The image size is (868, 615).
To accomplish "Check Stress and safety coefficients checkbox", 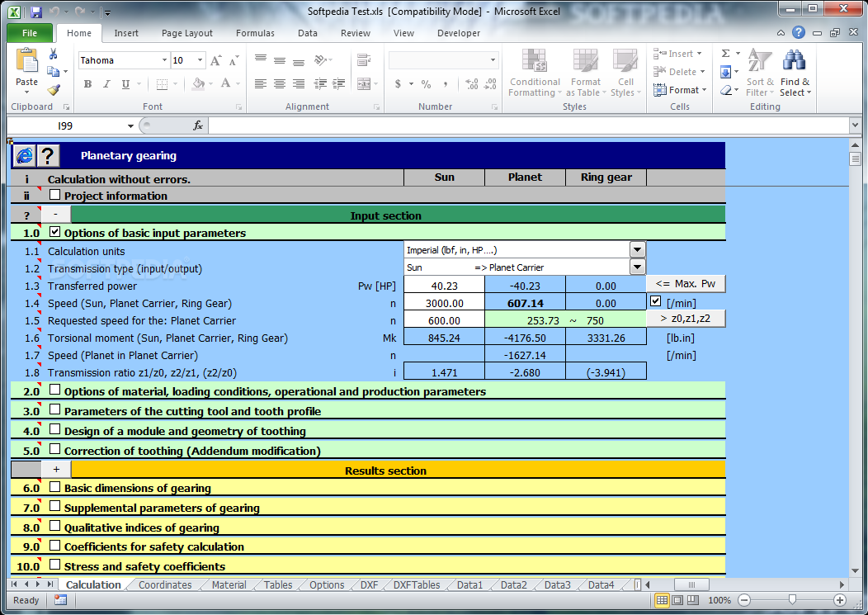I will point(54,565).
